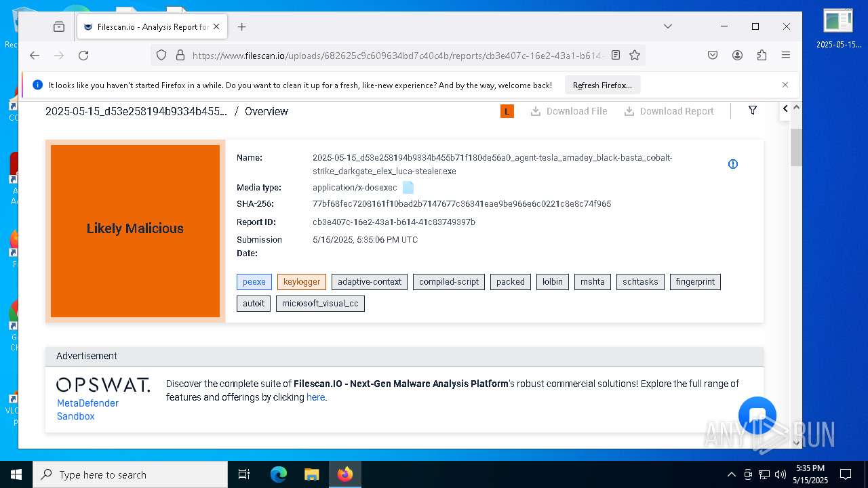Image resolution: width=868 pixels, height=488 pixels.
Task: Select the autoit tag
Action: click(x=254, y=304)
